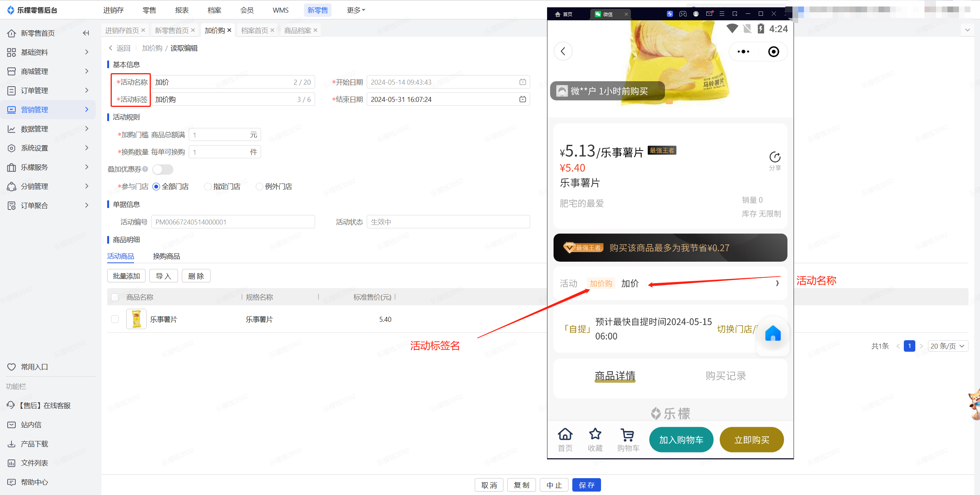The image size is (980, 495).
Task: Open calendar picker for 结束日期
Action: (523, 99)
